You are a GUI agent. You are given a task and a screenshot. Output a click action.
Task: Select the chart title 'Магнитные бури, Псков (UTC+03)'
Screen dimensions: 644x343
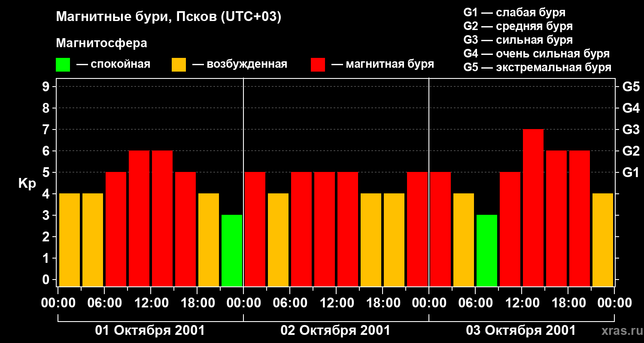click(169, 17)
